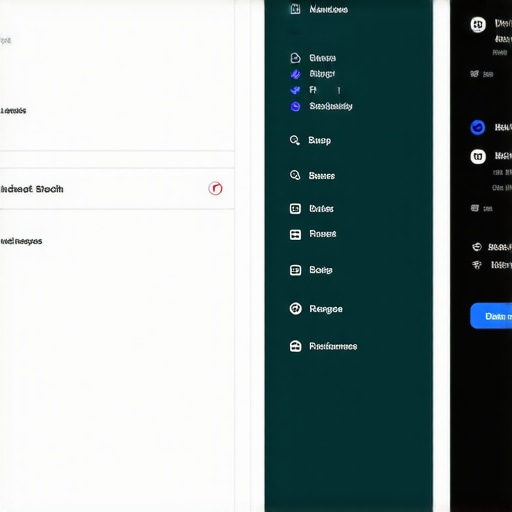This screenshot has height=512, width=512.
Task: Click the solid blue round sidebar icon
Action: coord(295,107)
